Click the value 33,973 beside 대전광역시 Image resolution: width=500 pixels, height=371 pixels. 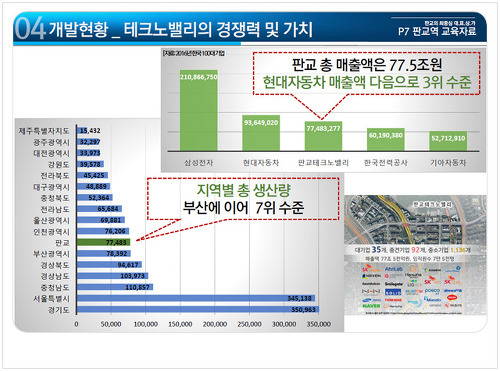click(x=90, y=153)
